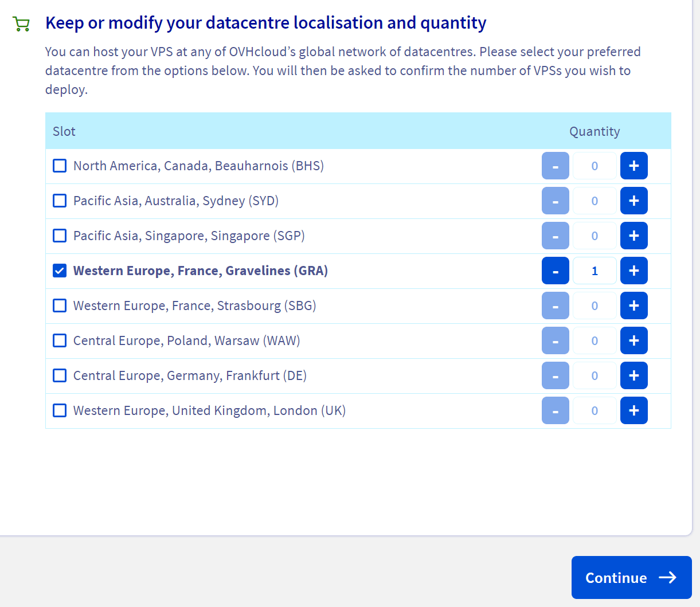Click the Sydney (SYD) quantity field
Screen dimensions: 700x607
click(595, 201)
